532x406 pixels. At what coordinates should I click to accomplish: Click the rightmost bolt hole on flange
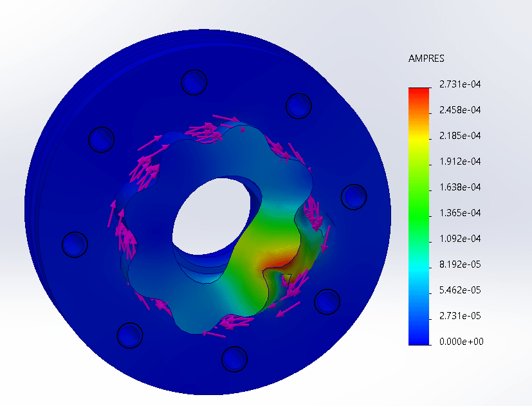click(x=353, y=197)
